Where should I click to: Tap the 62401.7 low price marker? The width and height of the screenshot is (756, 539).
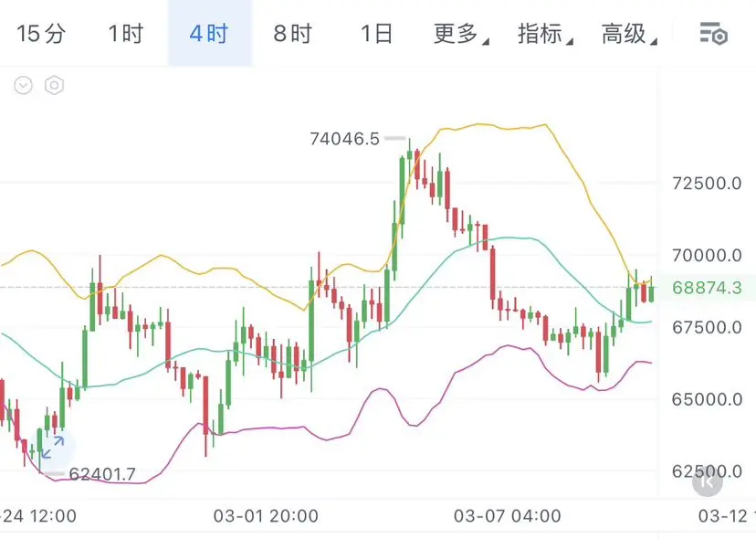pyautogui.click(x=102, y=474)
